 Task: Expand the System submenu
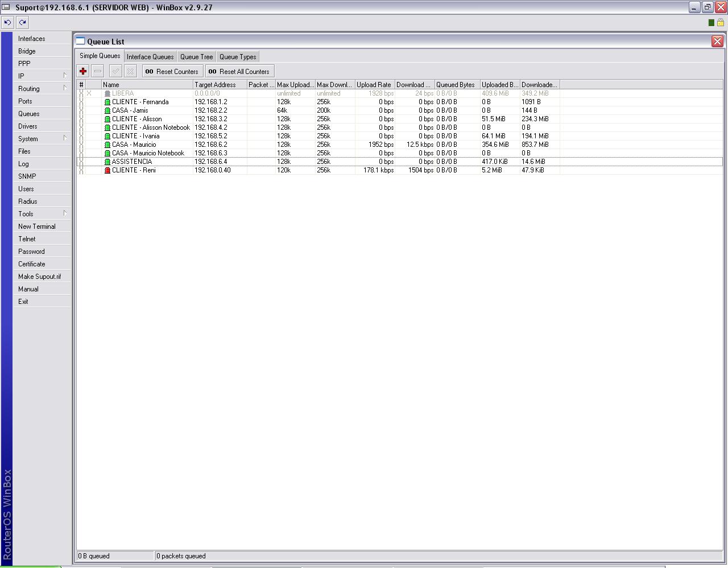(x=43, y=139)
